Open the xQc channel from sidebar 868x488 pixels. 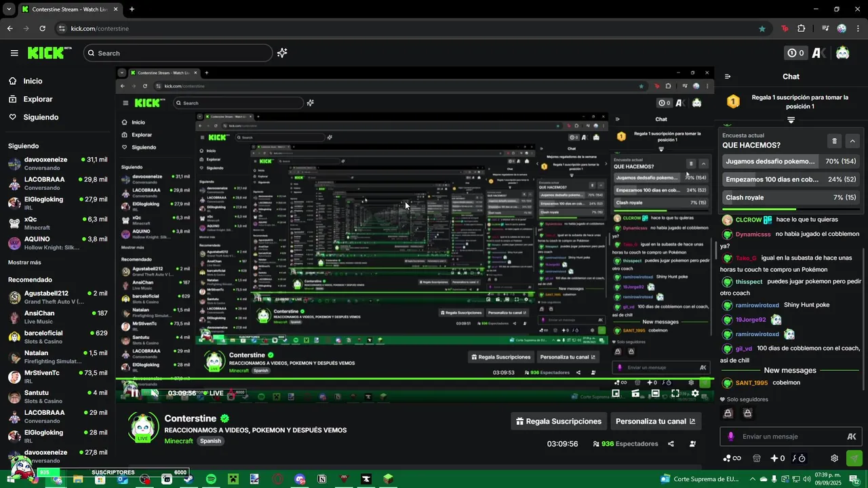(58, 223)
